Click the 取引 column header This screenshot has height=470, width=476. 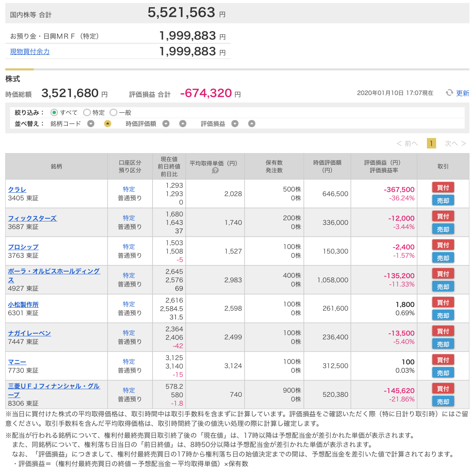click(x=443, y=166)
